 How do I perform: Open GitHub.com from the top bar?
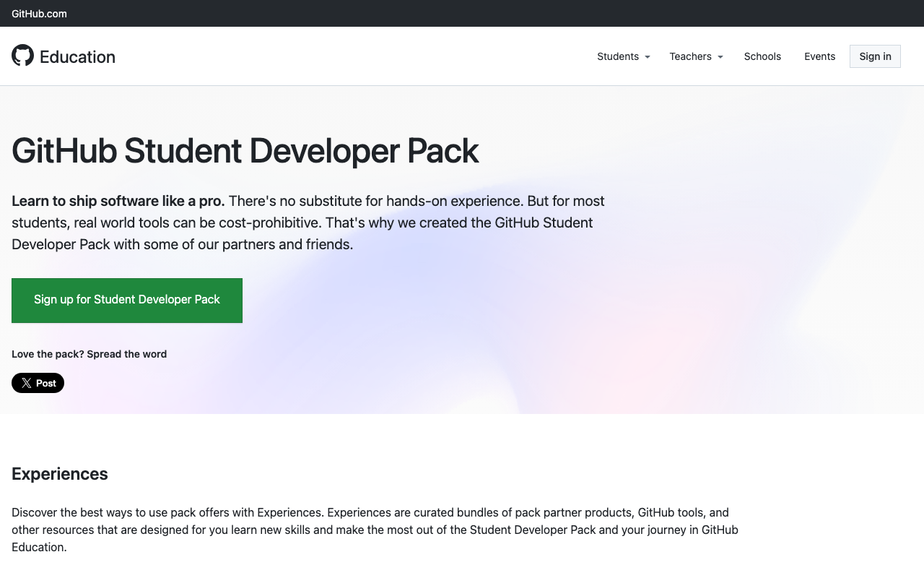pyautogui.click(x=39, y=13)
